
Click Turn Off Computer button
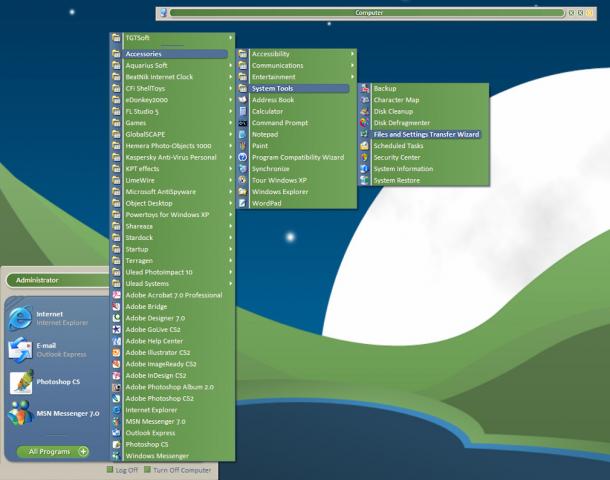coord(178,470)
